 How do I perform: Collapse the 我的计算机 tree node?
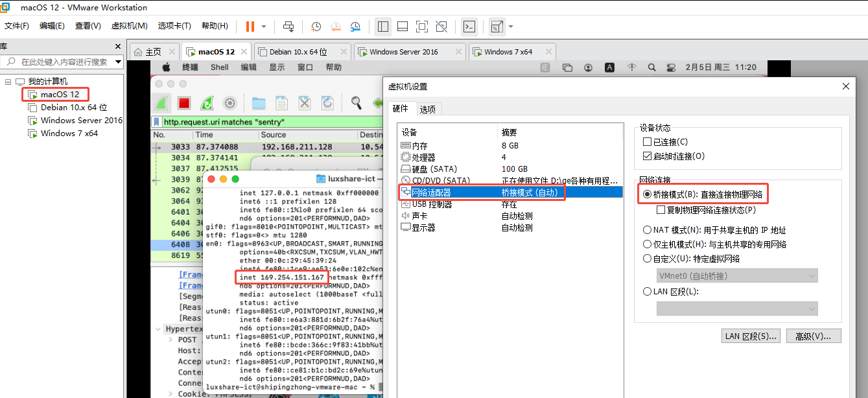(8, 82)
